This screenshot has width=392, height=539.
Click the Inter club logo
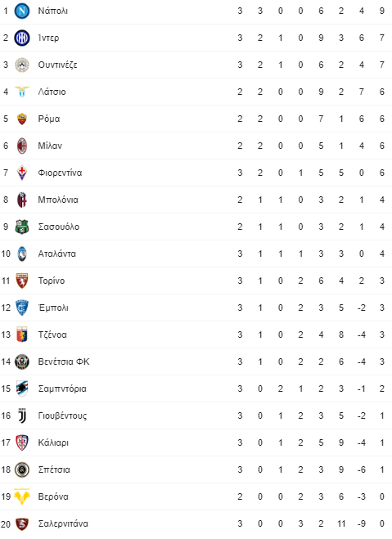coord(22,38)
